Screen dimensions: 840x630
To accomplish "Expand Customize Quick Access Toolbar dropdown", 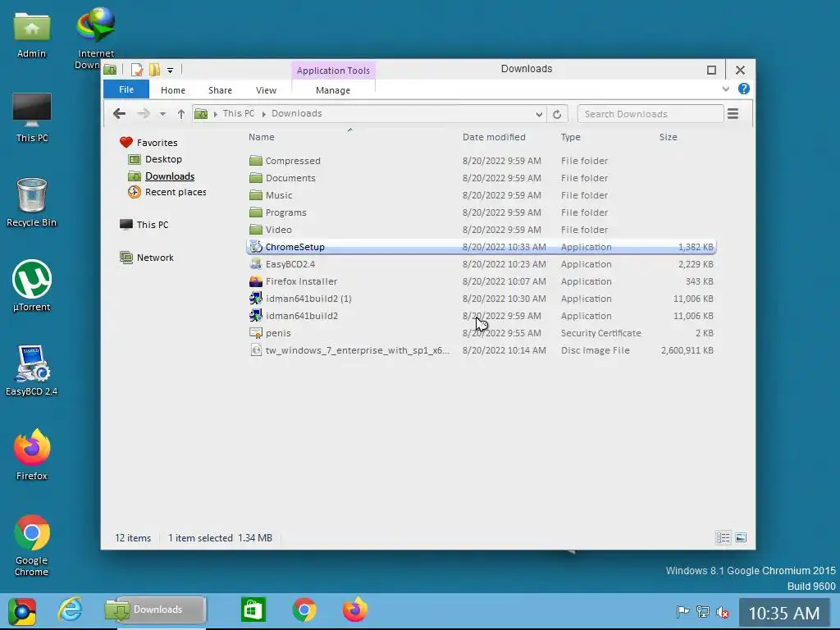I will [x=170, y=71].
